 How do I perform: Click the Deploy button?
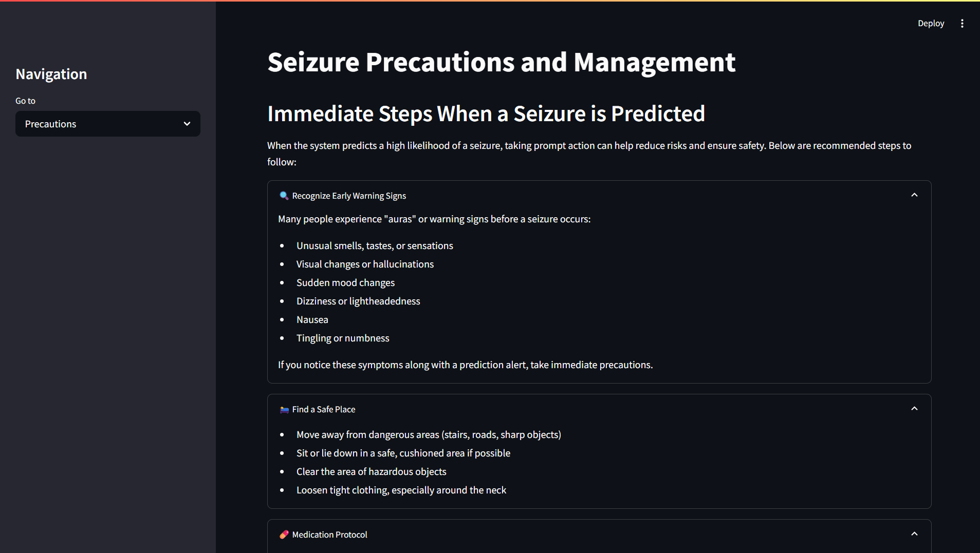tap(931, 24)
